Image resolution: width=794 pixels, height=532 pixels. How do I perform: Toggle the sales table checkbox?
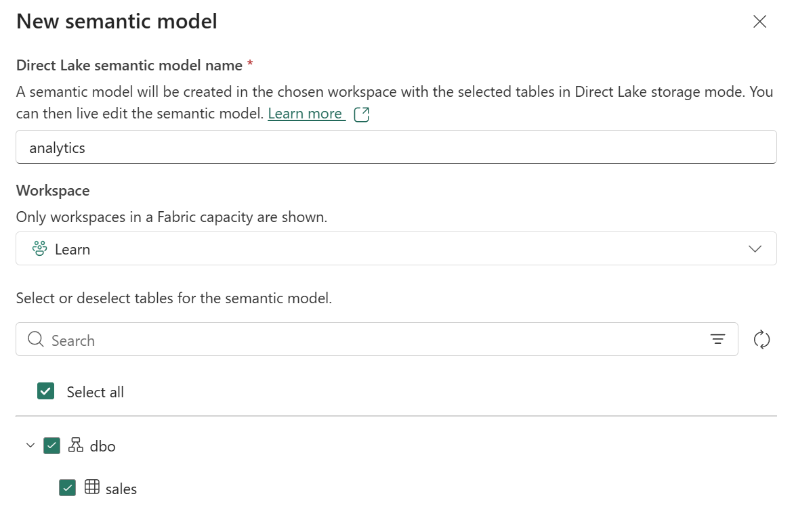click(x=67, y=488)
